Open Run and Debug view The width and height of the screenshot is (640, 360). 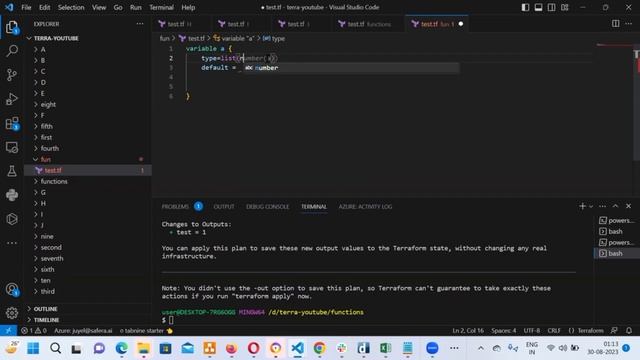coord(12,99)
